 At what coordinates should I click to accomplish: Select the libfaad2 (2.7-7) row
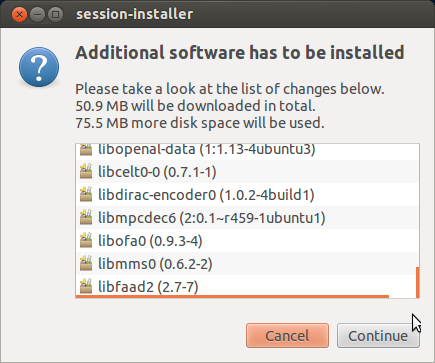coord(247,286)
